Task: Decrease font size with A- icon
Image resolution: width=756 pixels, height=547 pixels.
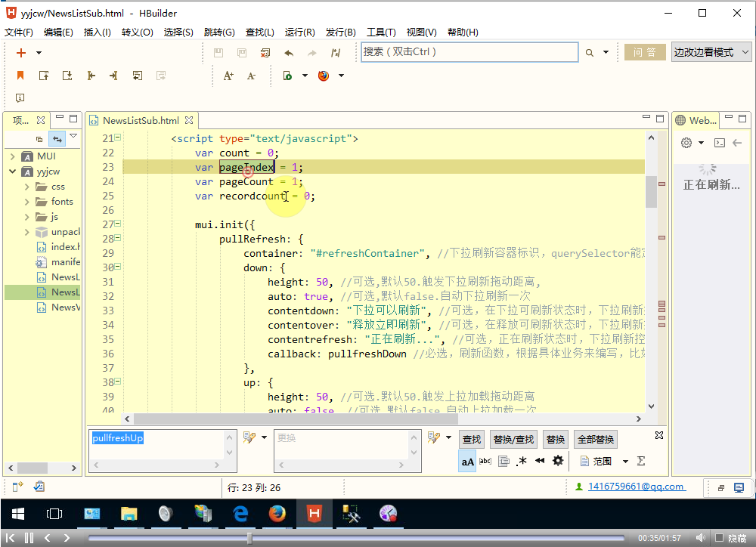Action: (251, 76)
